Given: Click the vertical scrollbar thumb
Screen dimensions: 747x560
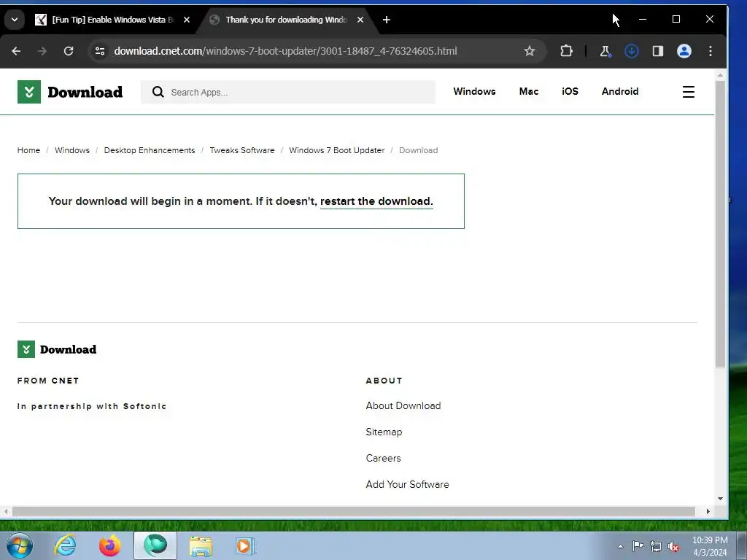Looking at the screenshot, I should (720, 224).
